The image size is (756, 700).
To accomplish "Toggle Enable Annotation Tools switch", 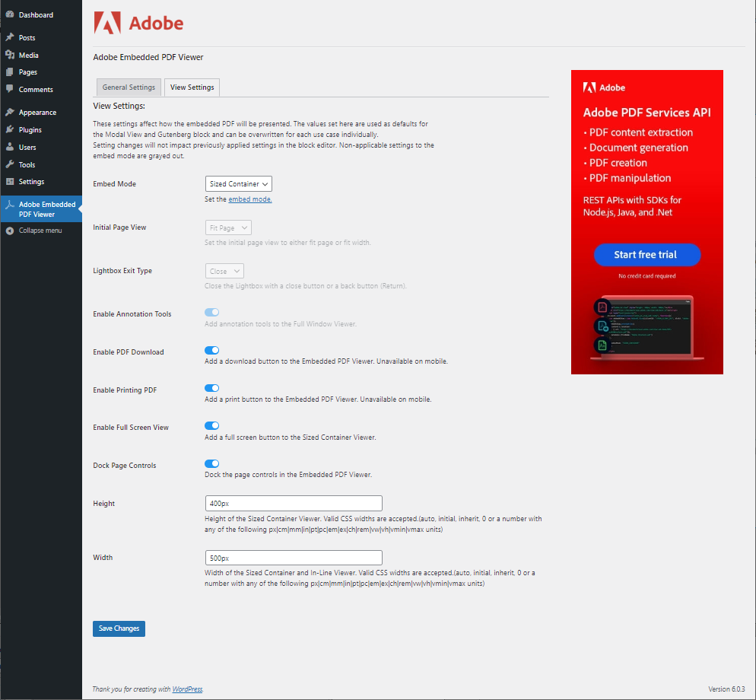I will (211, 312).
